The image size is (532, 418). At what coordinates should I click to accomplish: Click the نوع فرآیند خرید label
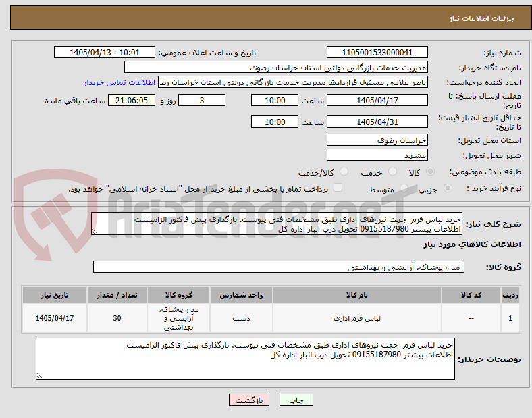(x=494, y=188)
